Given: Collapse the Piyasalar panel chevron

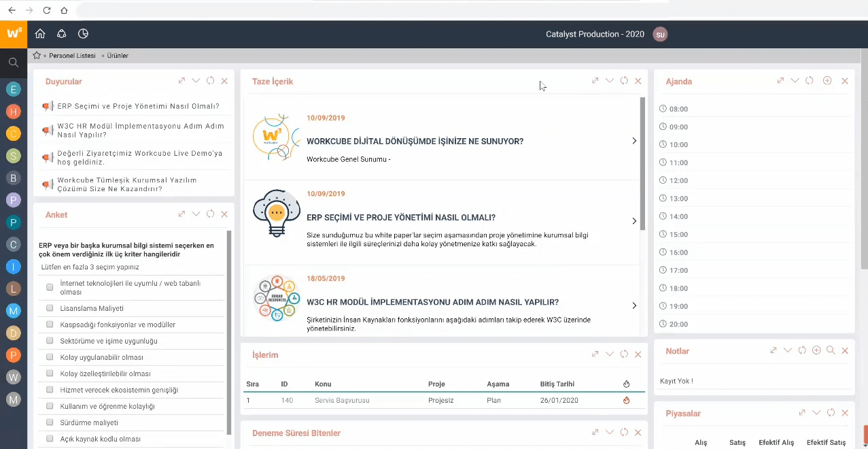Looking at the screenshot, I should click(816, 413).
